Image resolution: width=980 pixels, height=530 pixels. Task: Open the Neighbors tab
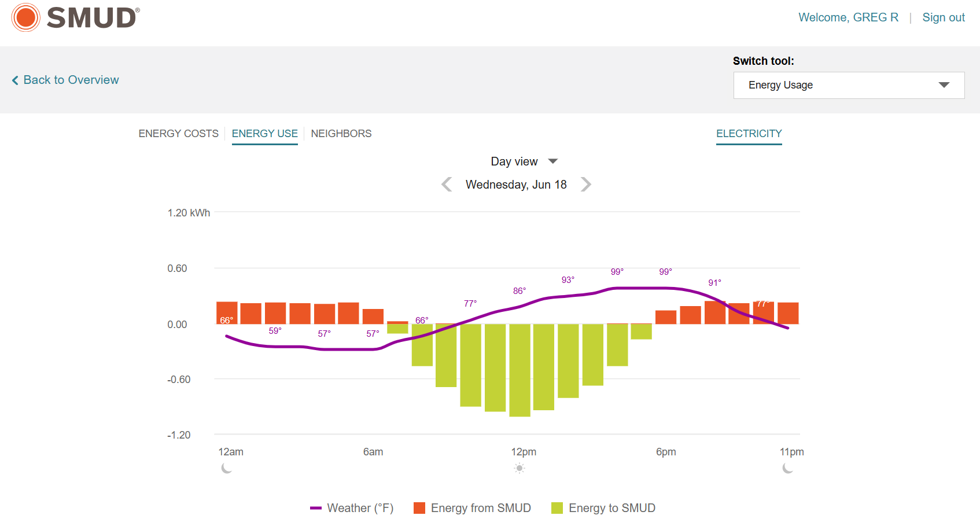point(341,134)
